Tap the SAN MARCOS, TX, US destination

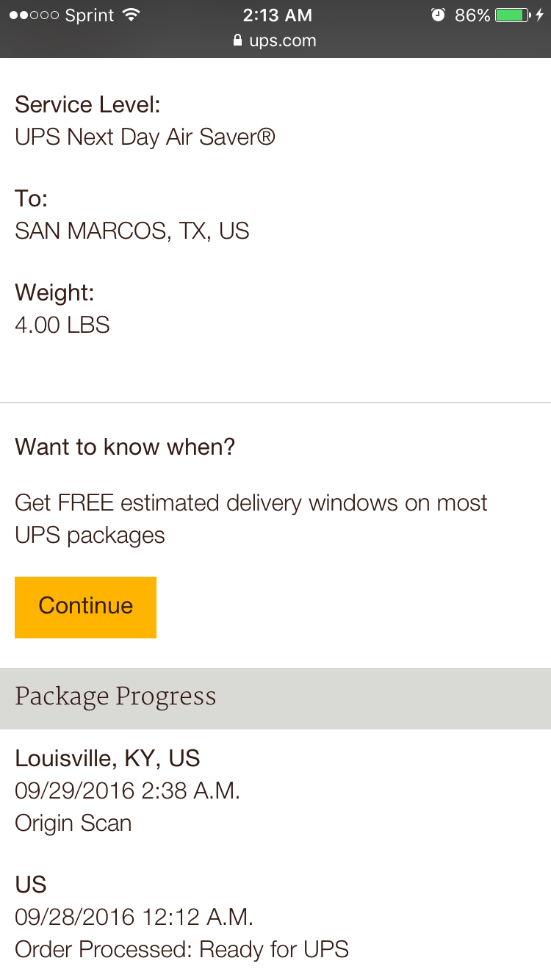pyautogui.click(x=132, y=231)
